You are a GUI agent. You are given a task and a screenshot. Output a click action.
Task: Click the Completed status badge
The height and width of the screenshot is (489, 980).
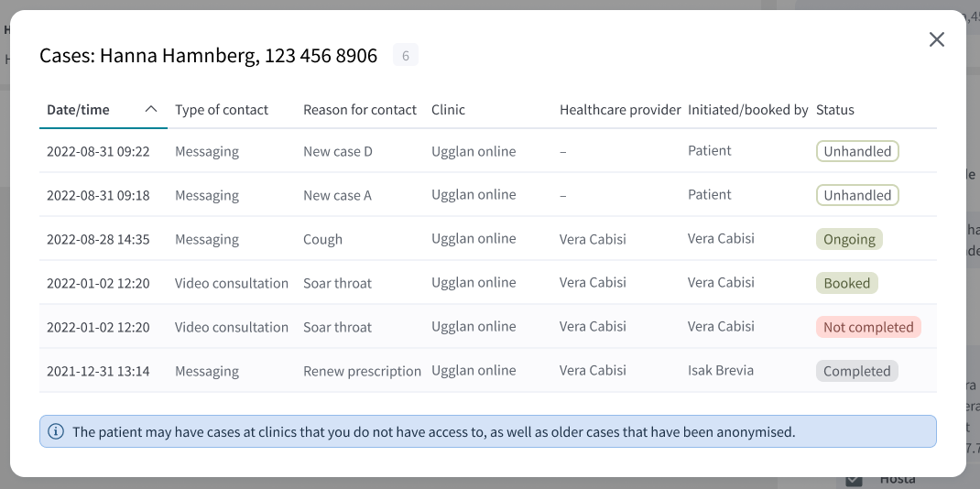pos(857,371)
